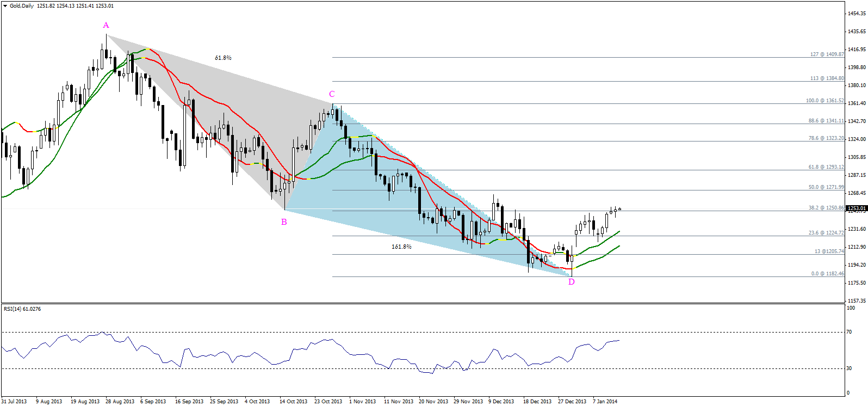Click price axis value 1324.00
This screenshot has width=868, height=406.
(x=857, y=139)
